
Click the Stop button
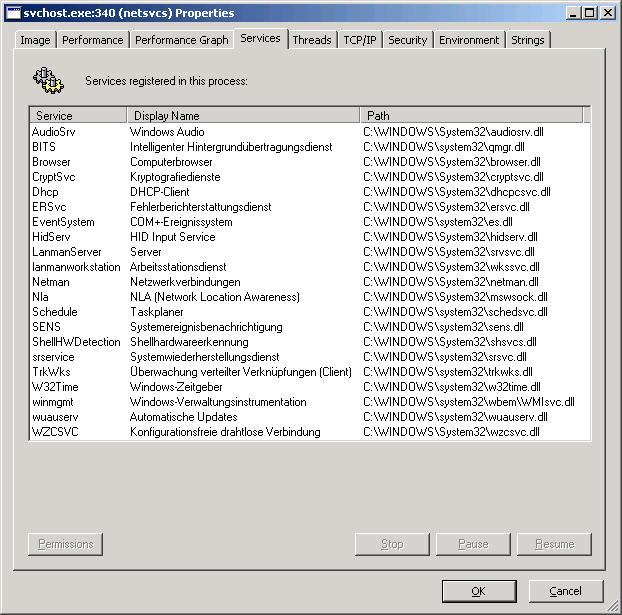coord(392,544)
